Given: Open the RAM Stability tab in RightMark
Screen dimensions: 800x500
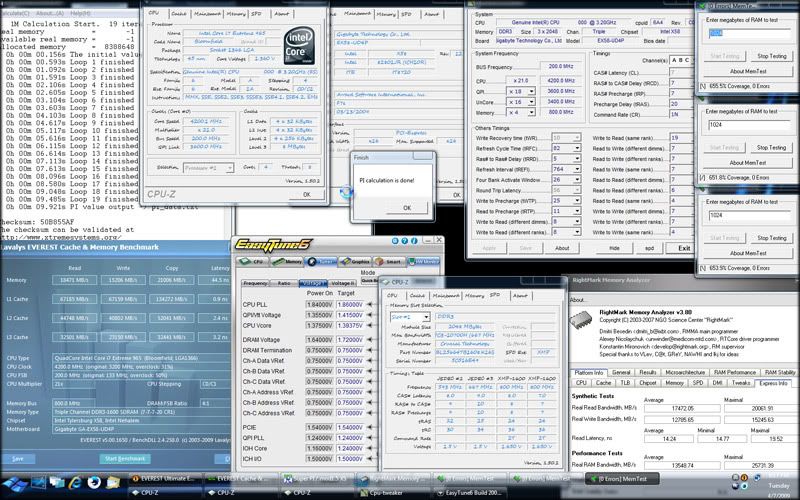Looking at the screenshot, I should click(x=780, y=372).
